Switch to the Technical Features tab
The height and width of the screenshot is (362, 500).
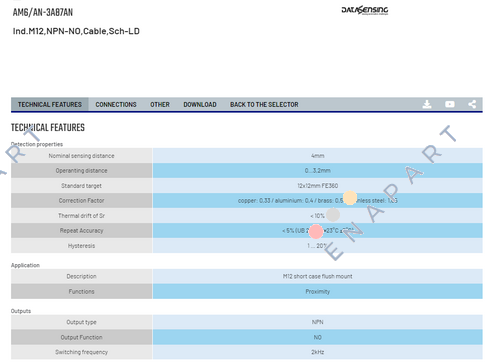[x=50, y=104]
